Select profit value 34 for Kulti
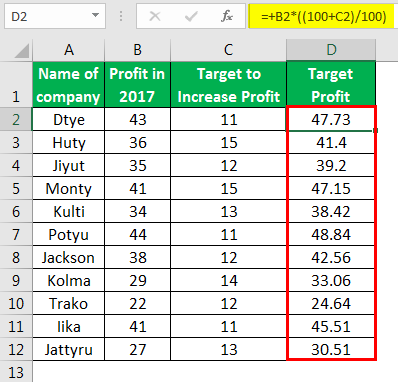This screenshot has width=398, height=382. (137, 211)
